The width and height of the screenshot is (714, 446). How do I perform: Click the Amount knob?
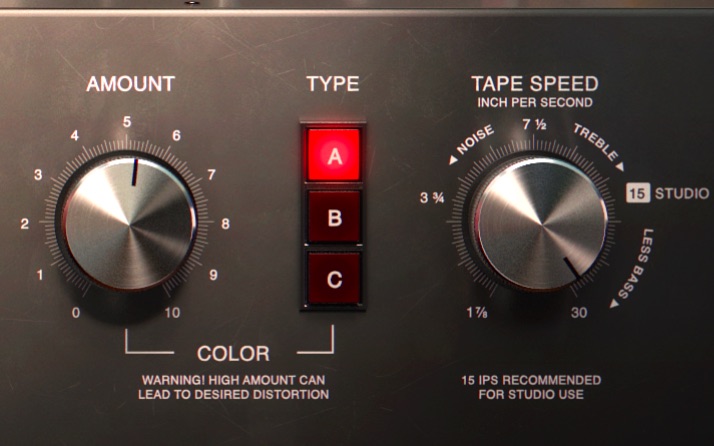click(x=129, y=224)
